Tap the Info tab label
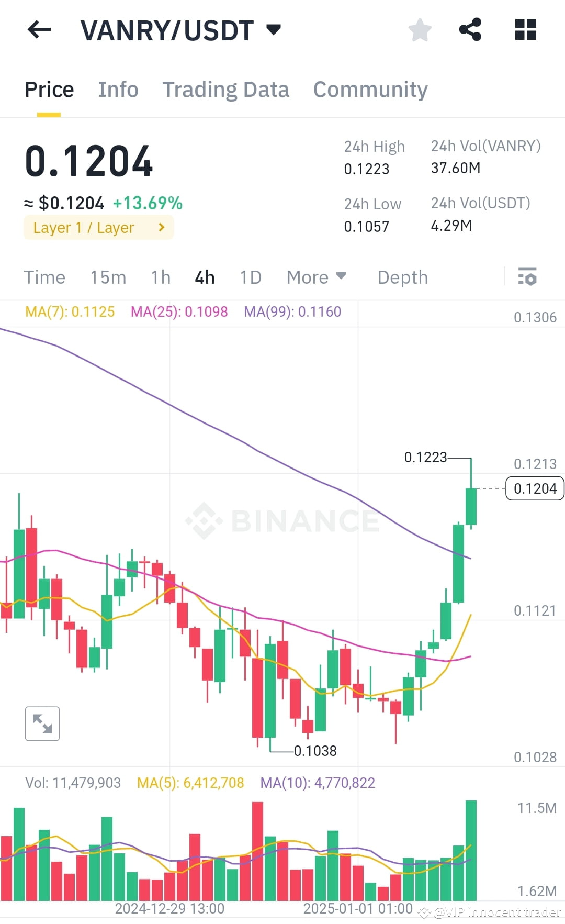Viewport: 565px width, 924px height. pyautogui.click(x=118, y=89)
